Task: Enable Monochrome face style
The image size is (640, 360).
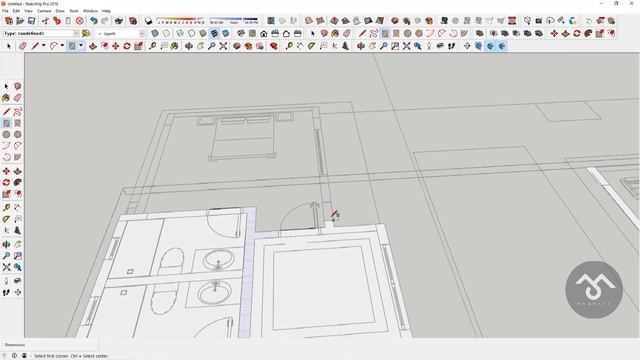Action: point(226,33)
